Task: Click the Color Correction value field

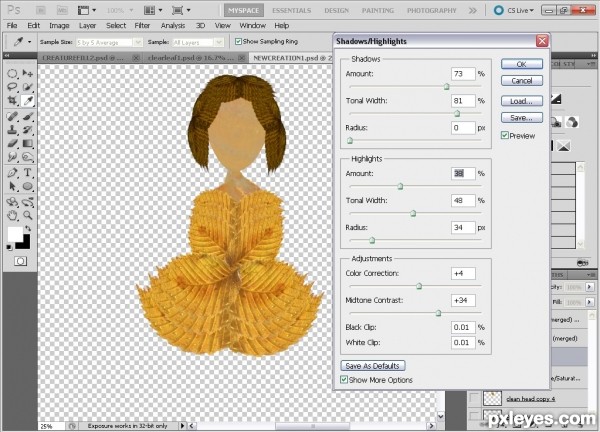Action: (463, 273)
